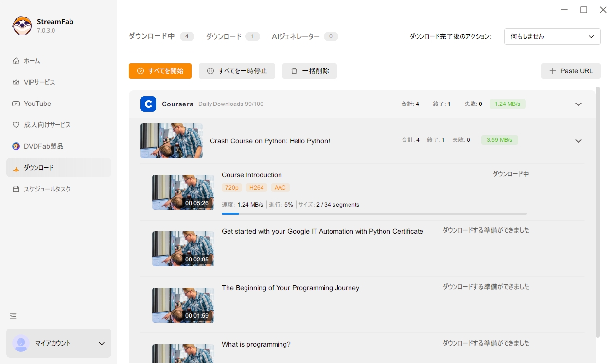Click the すべてを開始 button
This screenshot has width=613, height=364.
[160, 71]
